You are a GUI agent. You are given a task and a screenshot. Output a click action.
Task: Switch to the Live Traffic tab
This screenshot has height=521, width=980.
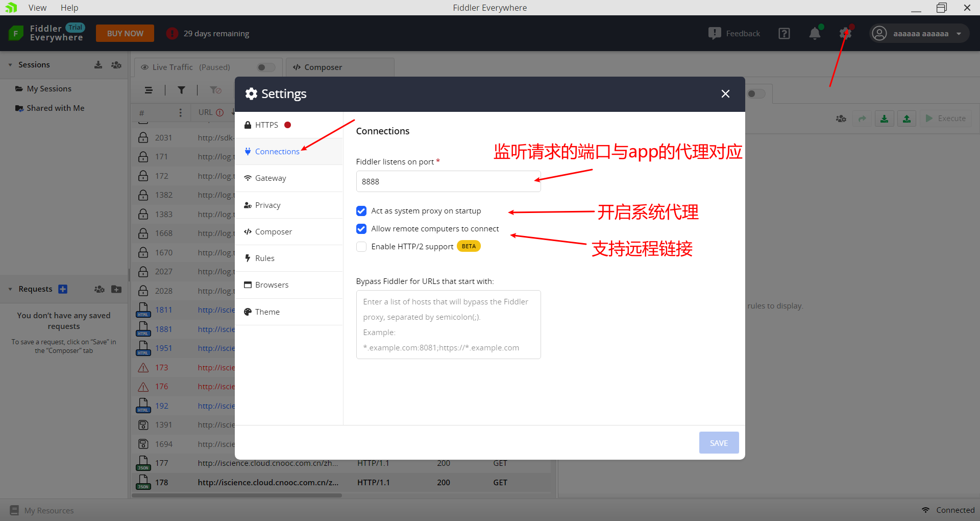208,67
